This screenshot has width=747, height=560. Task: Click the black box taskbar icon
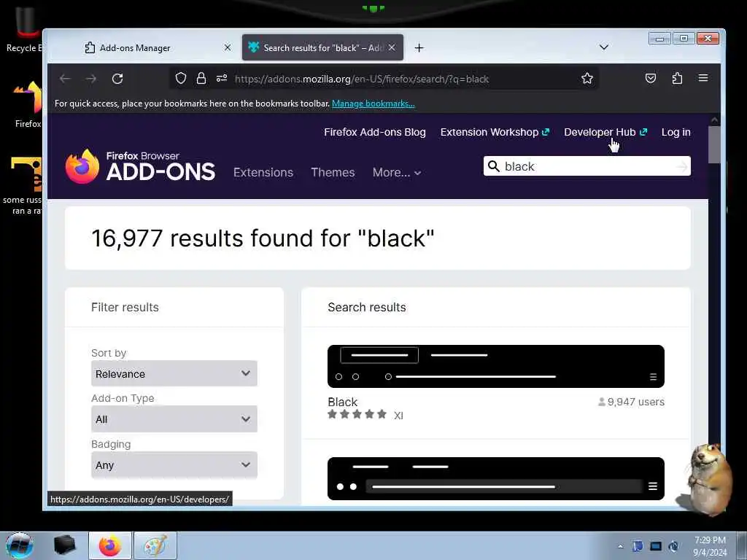[65, 545]
